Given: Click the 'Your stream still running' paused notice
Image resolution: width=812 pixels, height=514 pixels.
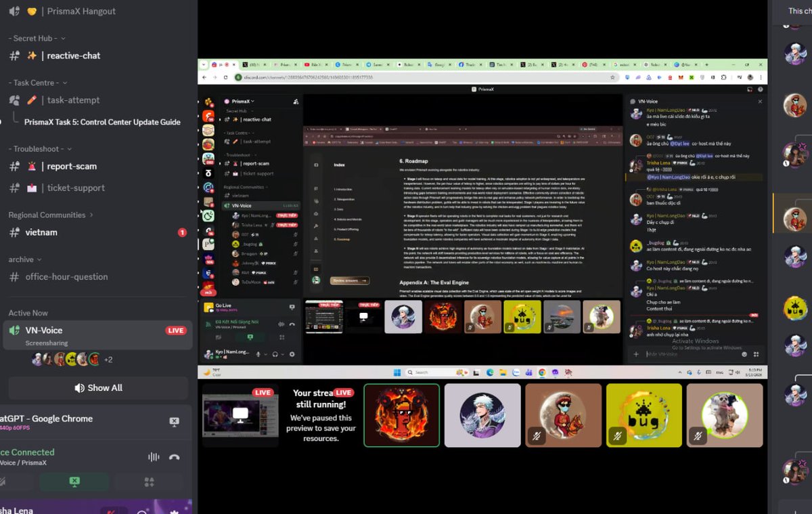Looking at the screenshot, I should [321, 415].
